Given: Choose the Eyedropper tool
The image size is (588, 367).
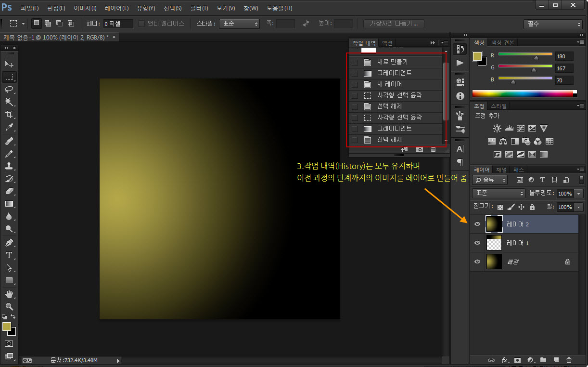Looking at the screenshot, I should click(x=9, y=128).
